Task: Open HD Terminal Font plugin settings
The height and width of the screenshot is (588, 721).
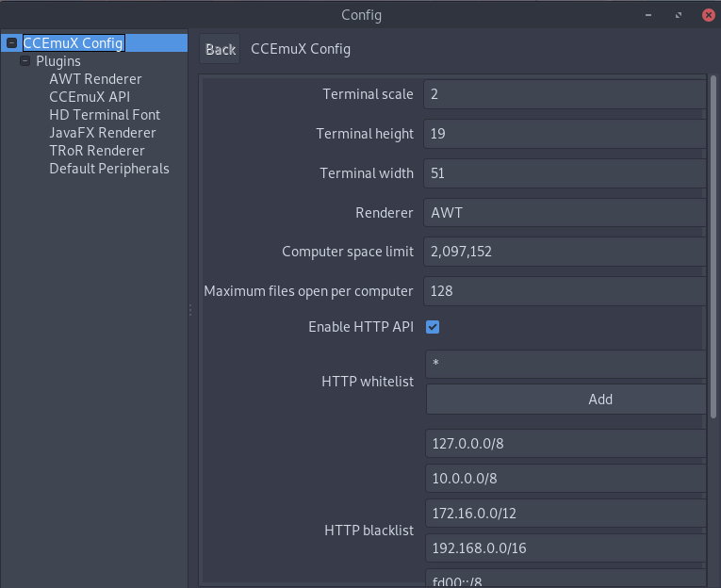Action: point(105,115)
